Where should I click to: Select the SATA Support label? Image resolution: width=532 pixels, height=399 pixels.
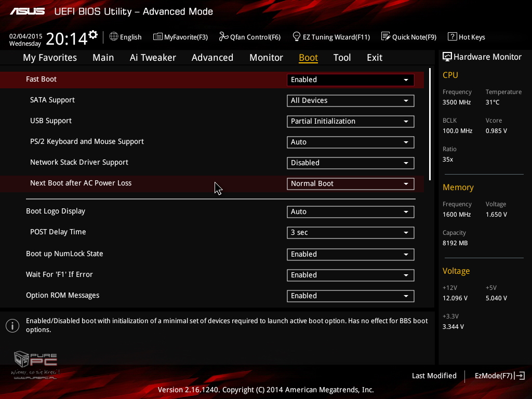(x=52, y=100)
